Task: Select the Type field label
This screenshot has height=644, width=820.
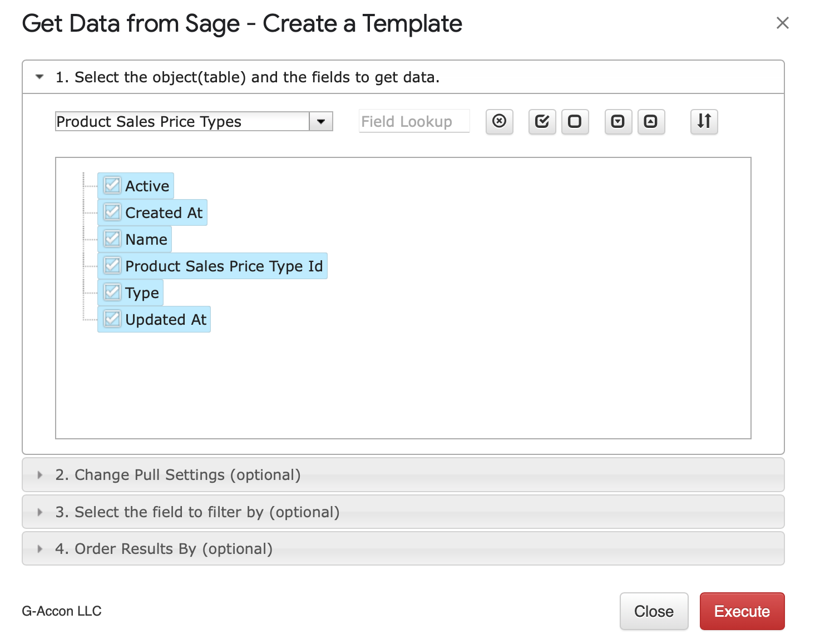Action: 142,293
